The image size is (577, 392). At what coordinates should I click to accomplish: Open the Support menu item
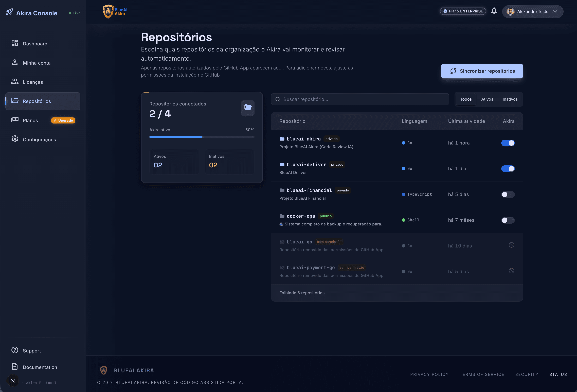[32, 351]
